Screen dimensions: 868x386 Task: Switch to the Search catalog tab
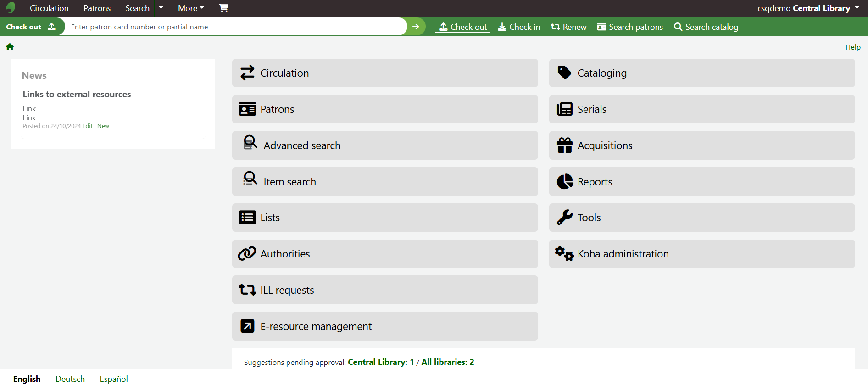coord(706,27)
